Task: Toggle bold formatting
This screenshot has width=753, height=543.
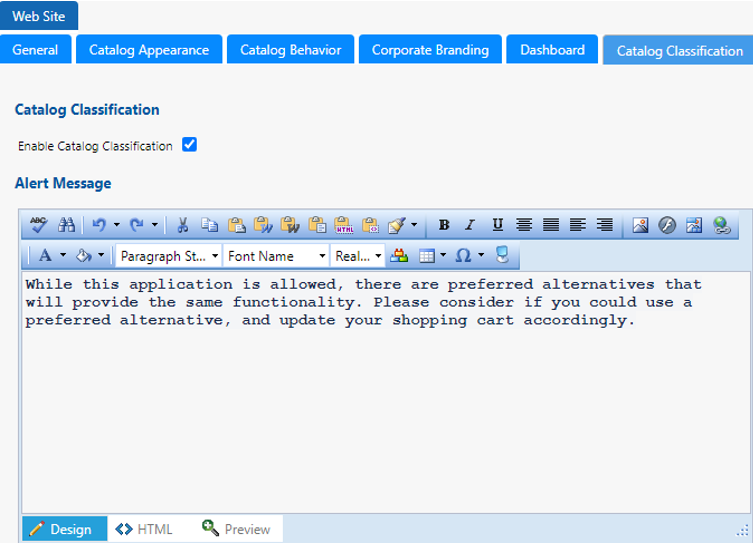Action: coord(444,225)
